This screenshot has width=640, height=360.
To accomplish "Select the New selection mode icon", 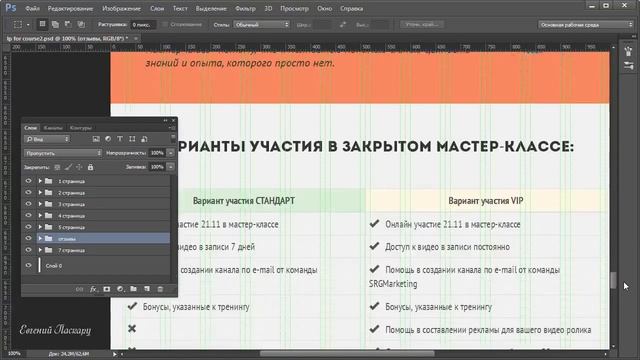I will (42, 24).
